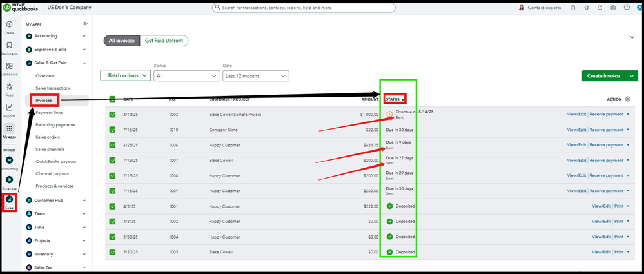644x274 pixels.
Task: Click the search transactions field
Action: click(304, 7)
